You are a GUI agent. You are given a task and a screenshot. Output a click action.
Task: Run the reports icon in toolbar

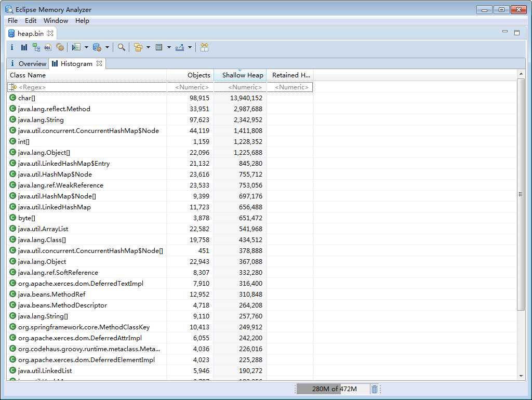click(x=76, y=47)
